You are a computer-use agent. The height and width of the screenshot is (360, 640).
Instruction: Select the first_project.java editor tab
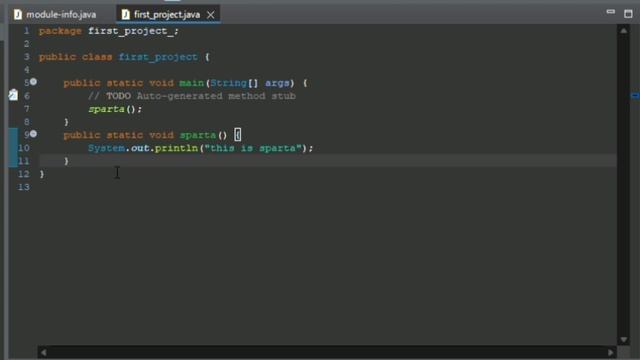point(167,15)
